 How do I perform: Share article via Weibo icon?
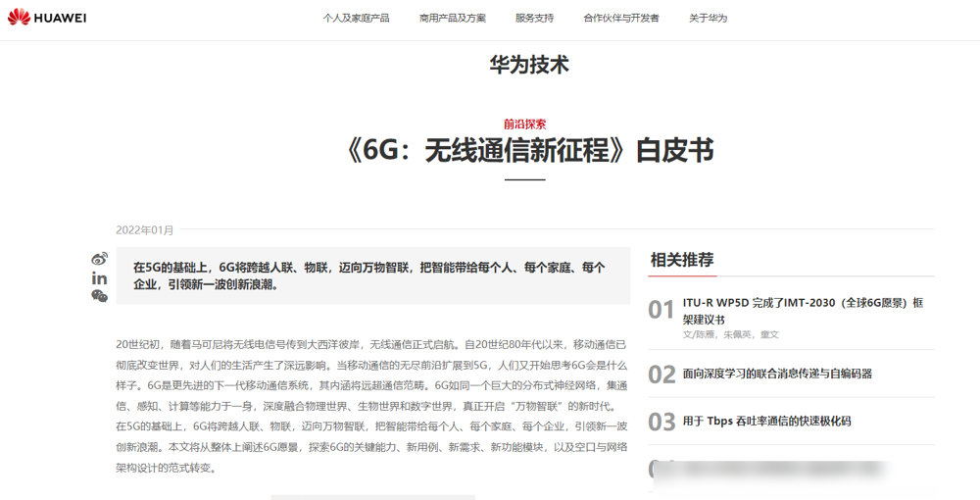coord(99,258)
